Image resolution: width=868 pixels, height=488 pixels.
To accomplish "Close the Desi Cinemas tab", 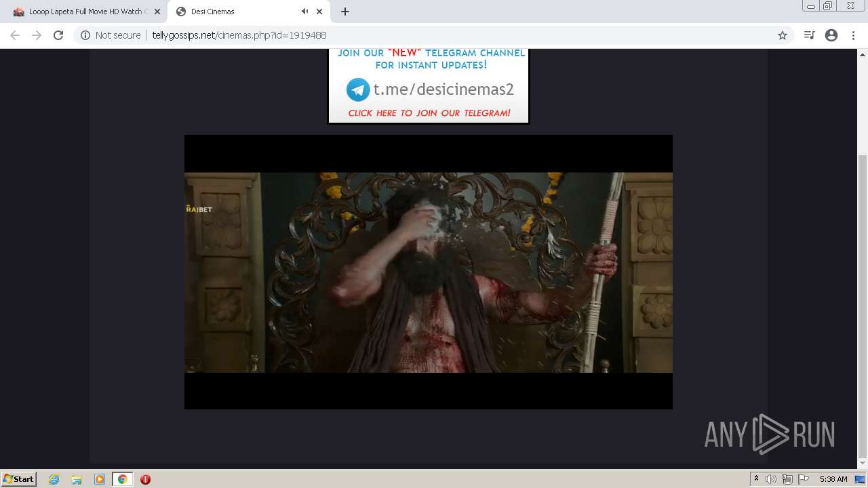I will pyautogui.click(x=319, y=12).
